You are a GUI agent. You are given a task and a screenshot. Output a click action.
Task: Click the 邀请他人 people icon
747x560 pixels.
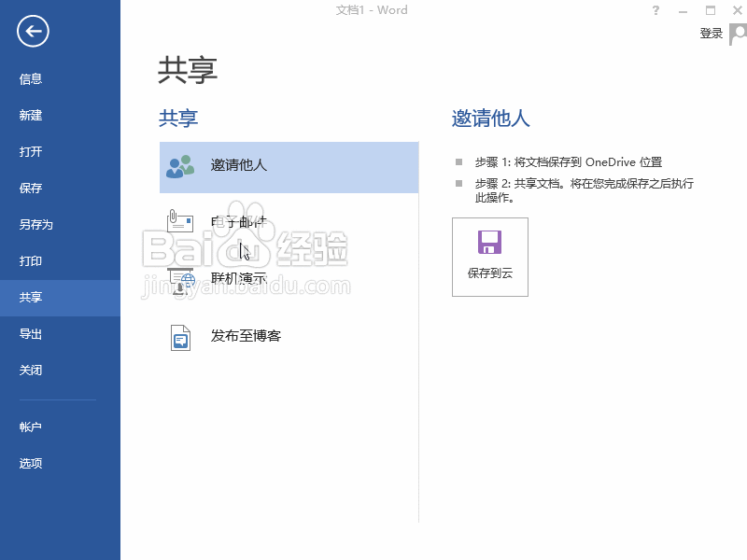point(180,167)
